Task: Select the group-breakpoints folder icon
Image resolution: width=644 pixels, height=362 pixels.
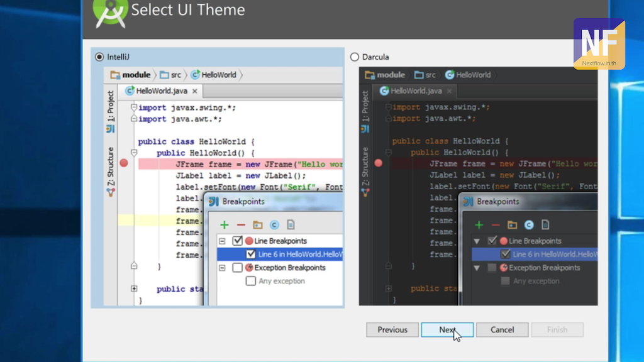Action: coord(258,224)
